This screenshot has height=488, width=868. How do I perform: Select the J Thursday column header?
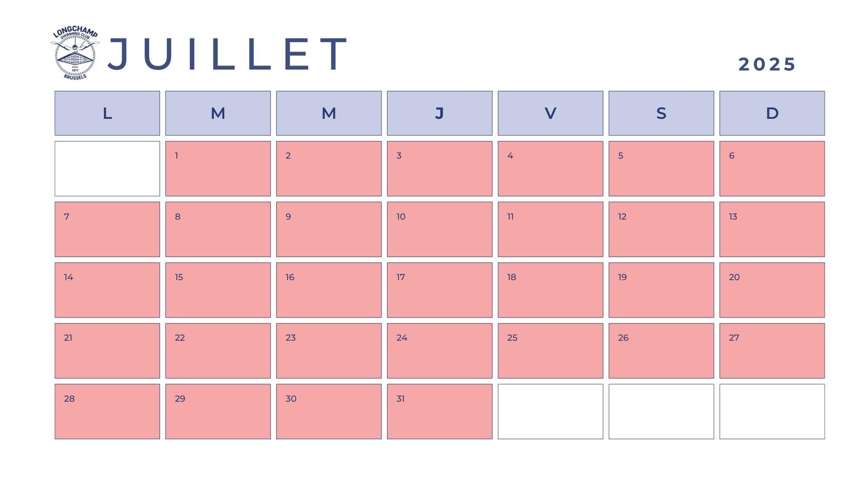pyautogui.click(x=439, y=113)
